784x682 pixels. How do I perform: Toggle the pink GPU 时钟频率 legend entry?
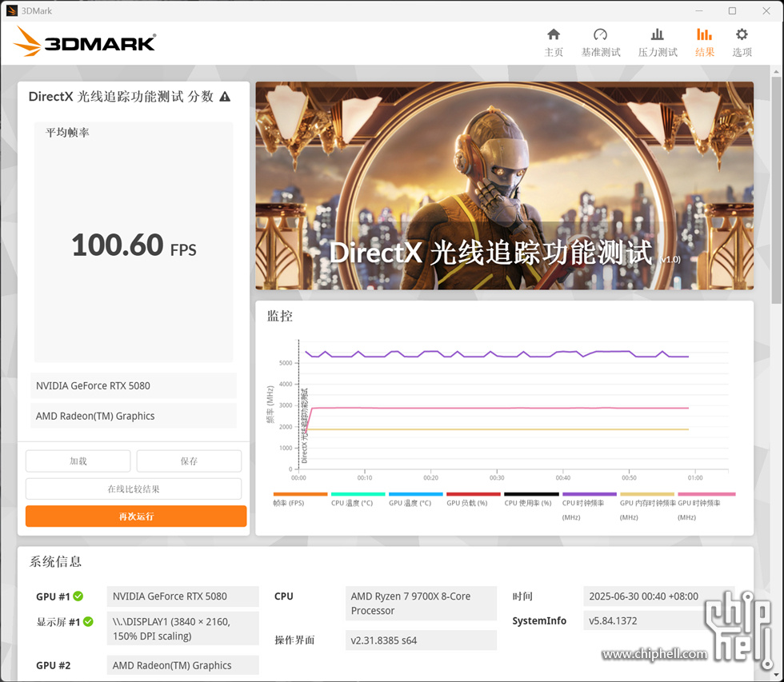(x=706, y=506)
